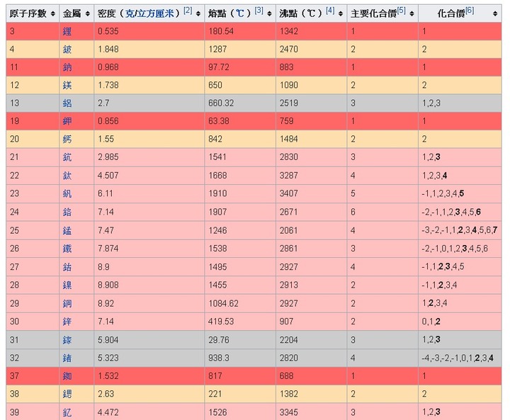Select boiling point 2470
Viewport: 510px width, 420px height.
tap(288, 49)
